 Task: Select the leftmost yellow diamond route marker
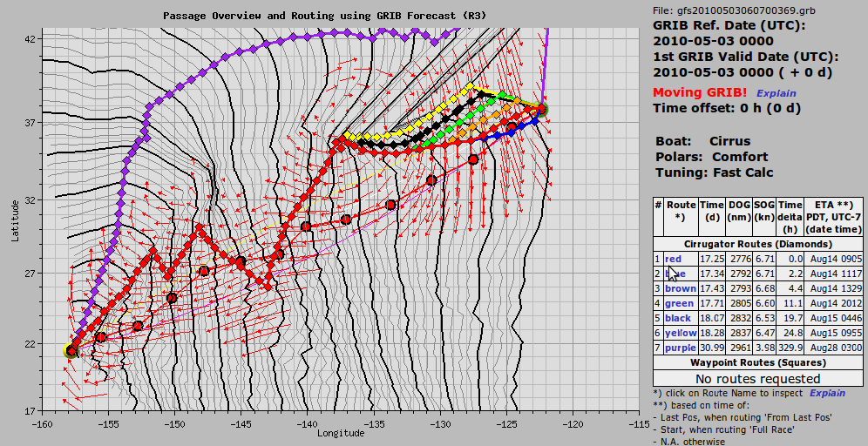(348, 135)
